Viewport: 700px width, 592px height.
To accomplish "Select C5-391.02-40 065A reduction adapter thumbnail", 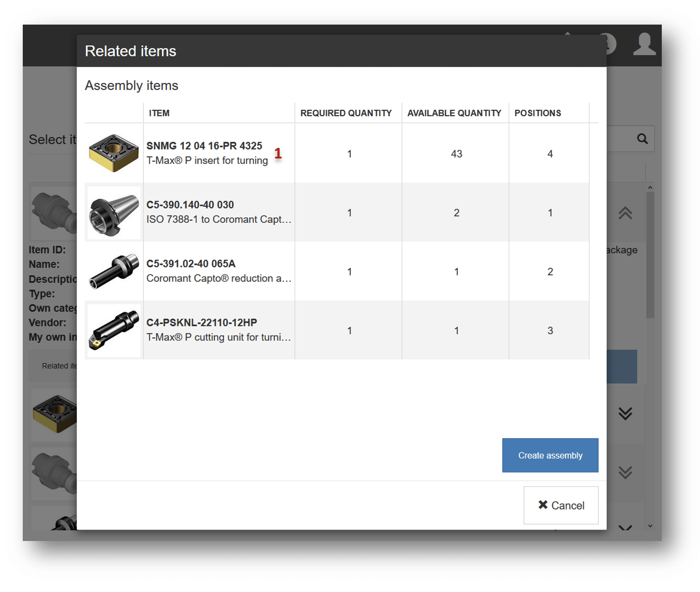I will 114,271.
